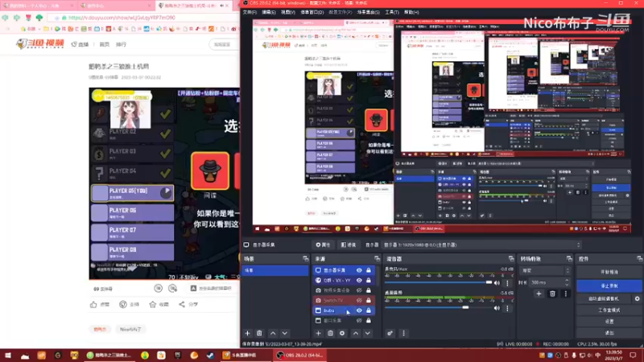Viewport: 644px width, 362px height.
Task: Click 启动虚拟摄像机 virtual camera button
Action: tap(604, 298)
